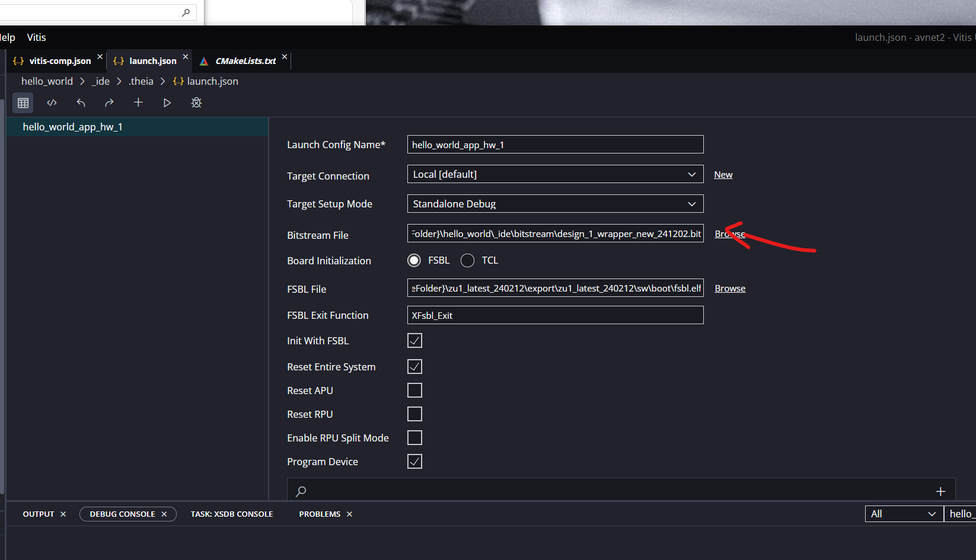Run the launch configuration with the play icon
976x560 pixels.
pyautogui.click(x=167, y=103)
